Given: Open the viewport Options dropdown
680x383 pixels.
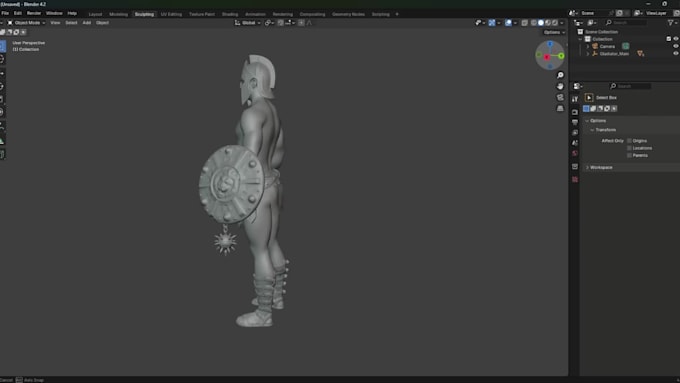Looking at the screenshot, I should pos(554,32).
